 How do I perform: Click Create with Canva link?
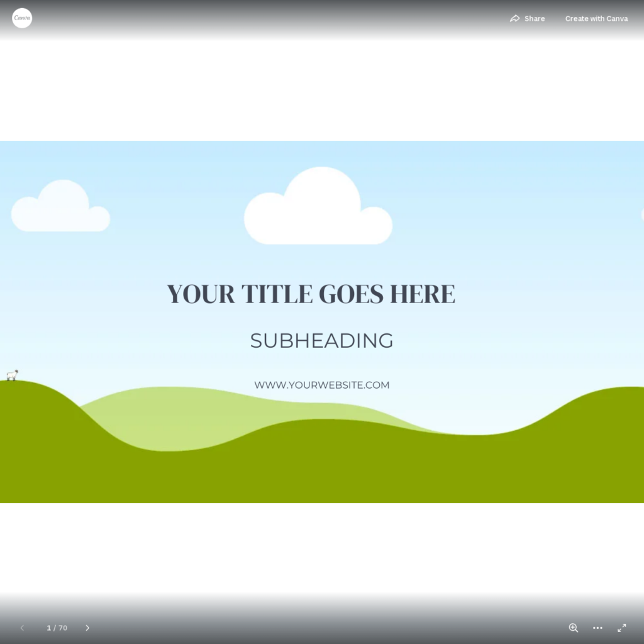click(x=596, y=18)
